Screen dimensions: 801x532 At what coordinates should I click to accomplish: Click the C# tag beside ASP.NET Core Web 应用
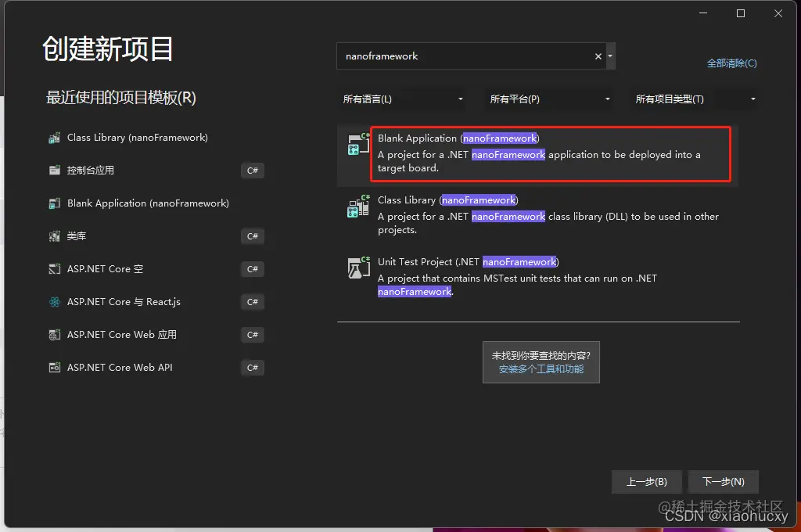coord(253,335)
